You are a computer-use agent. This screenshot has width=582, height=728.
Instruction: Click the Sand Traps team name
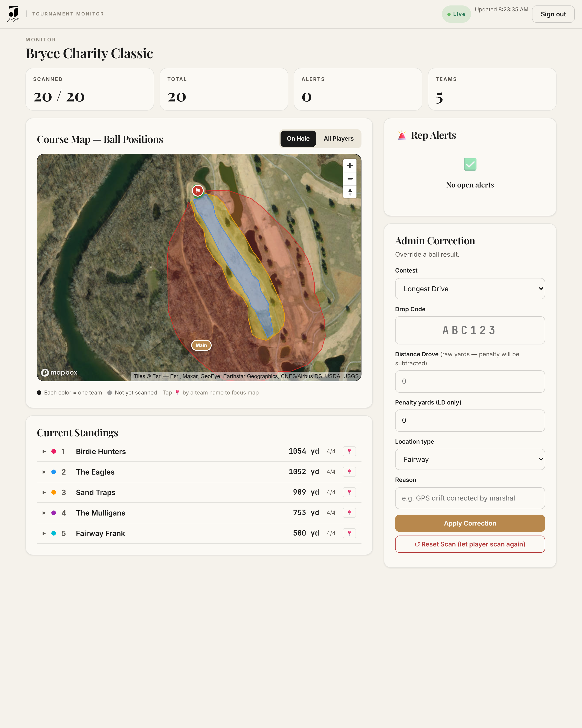(x=95, y=492)
